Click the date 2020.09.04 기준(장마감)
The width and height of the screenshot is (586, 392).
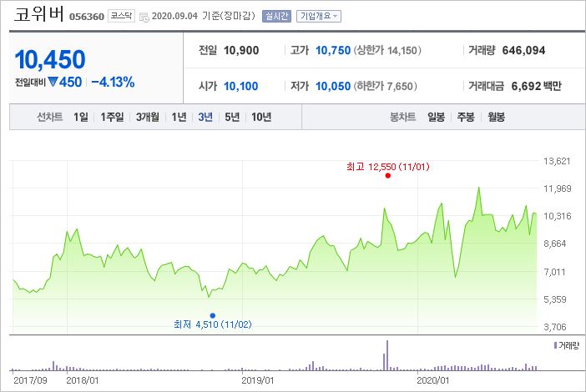click(x=204, y=16)
